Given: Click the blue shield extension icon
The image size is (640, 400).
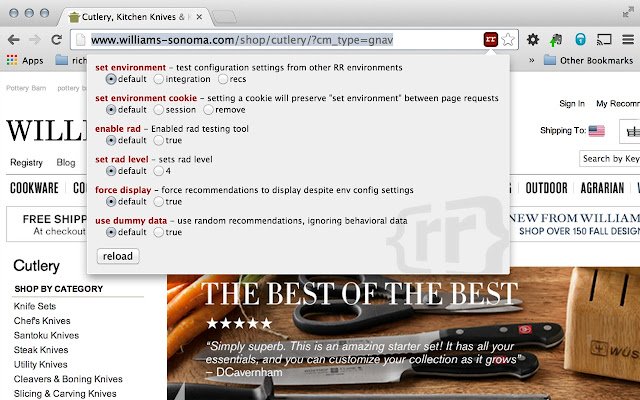Looking at the screenshot, I should click(x=580, y=40).
